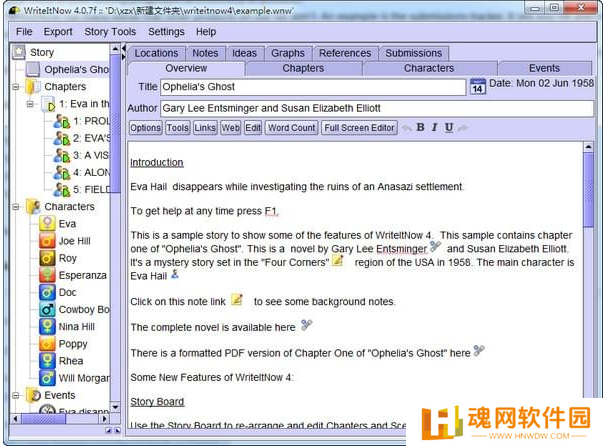Open note icon after 'Click on this note link'
This screenshot has width=606, height=448.
point(237,300)
